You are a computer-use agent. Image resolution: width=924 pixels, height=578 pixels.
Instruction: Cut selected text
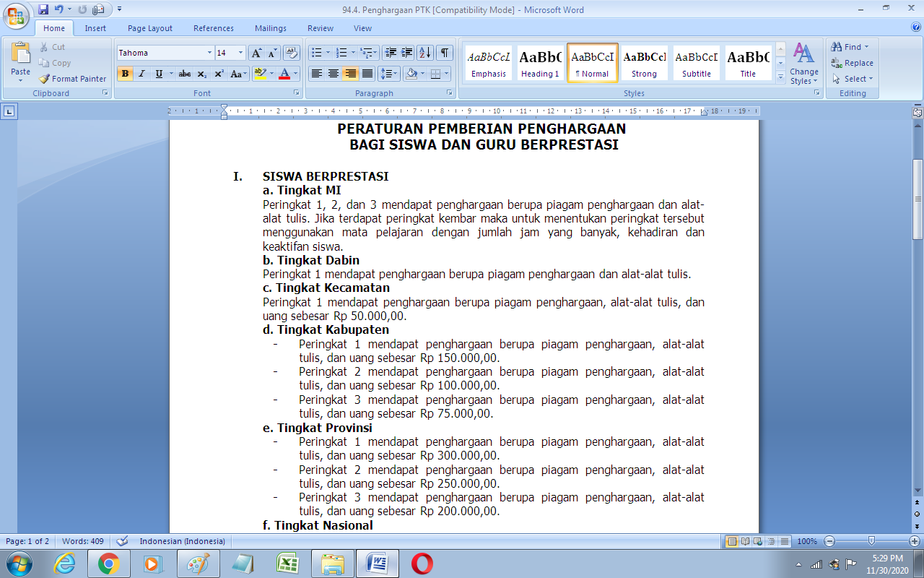[x=52, y=47]
